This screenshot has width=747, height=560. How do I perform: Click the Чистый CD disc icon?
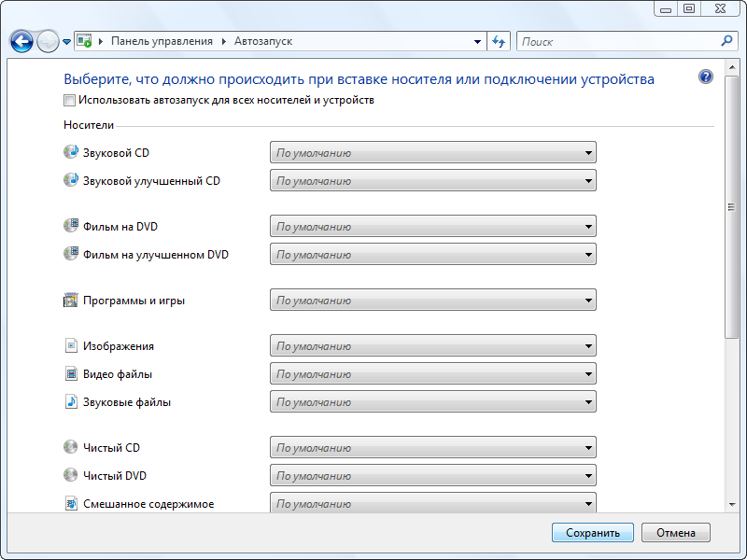[x=71, y=448]
